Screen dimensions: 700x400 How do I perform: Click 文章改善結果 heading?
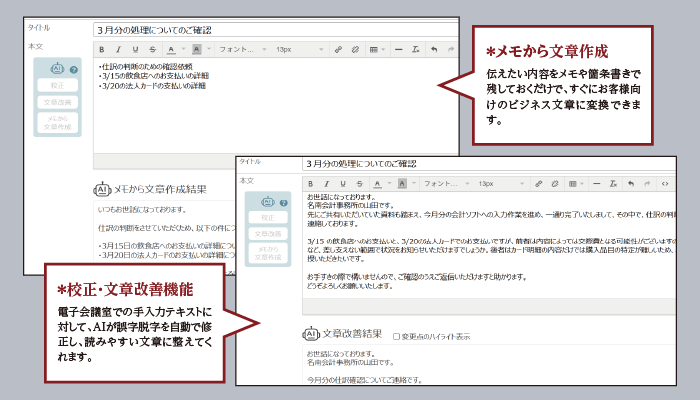point(352,333)
